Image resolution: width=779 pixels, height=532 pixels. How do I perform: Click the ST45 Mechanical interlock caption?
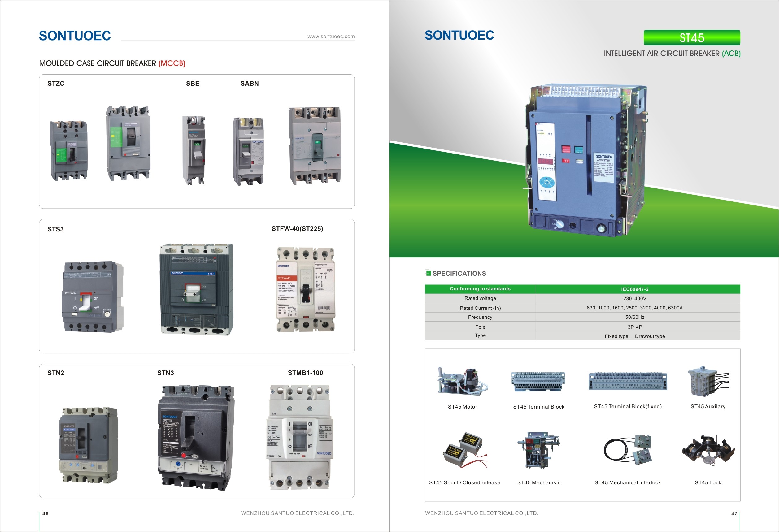(628, 482)
